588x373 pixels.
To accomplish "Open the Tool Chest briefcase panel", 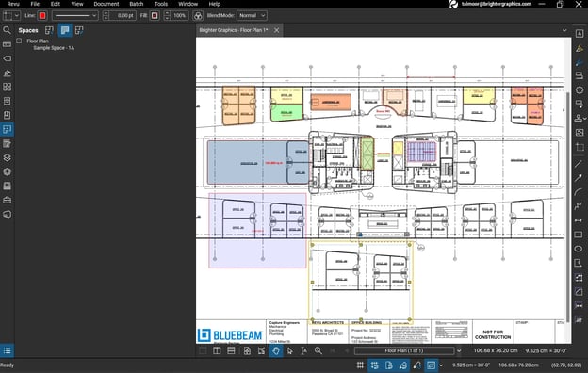I will (x=7, y=201).
